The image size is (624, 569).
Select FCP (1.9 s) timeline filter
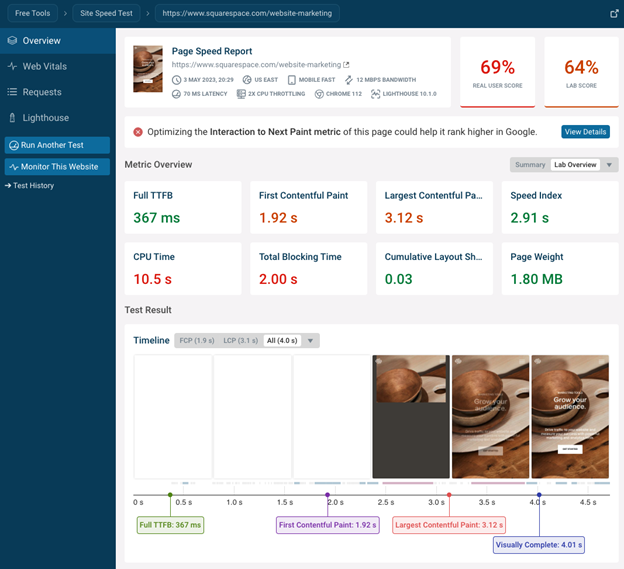[x=197, y=341]
